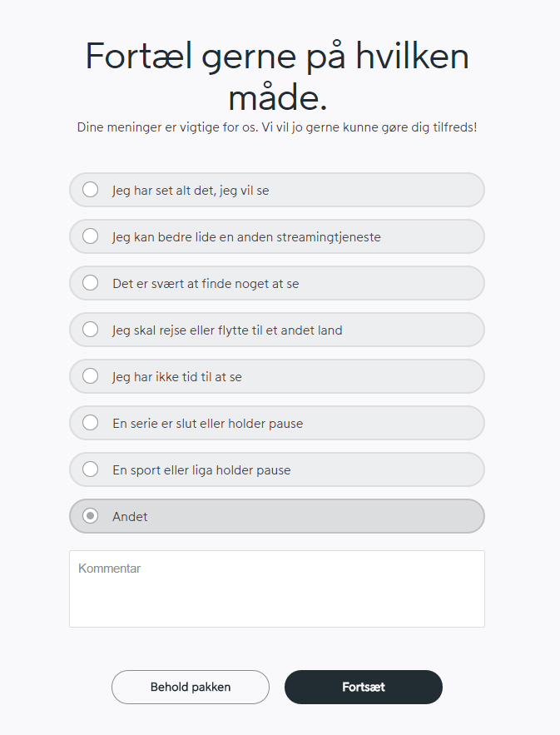Click the dark 'Fortsæt' button
560x735 pixels.
tap(363, 687)
